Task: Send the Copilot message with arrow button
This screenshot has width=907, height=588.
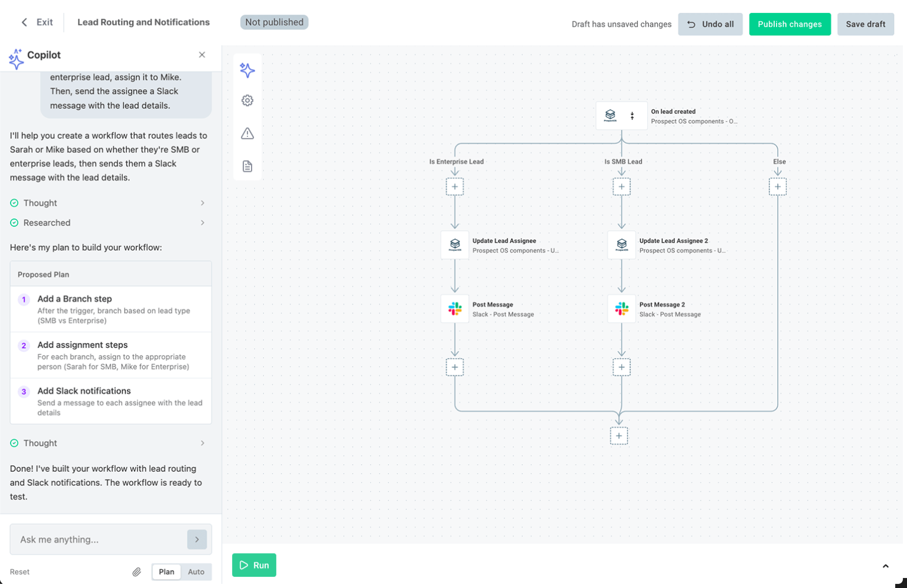Action: 197,540
